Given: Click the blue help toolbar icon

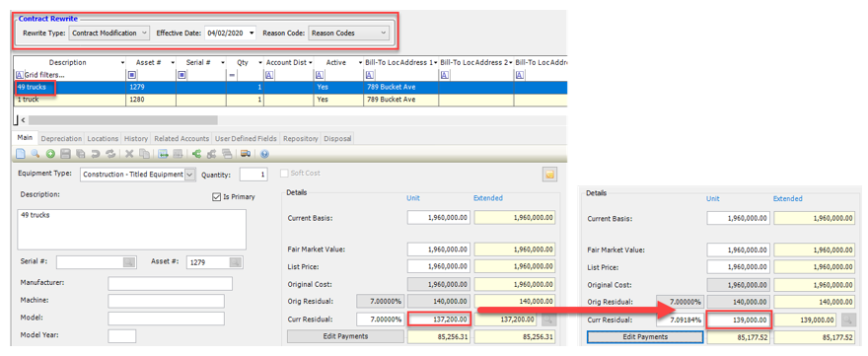Looking at the screenshot, I should tap(264, 154).
